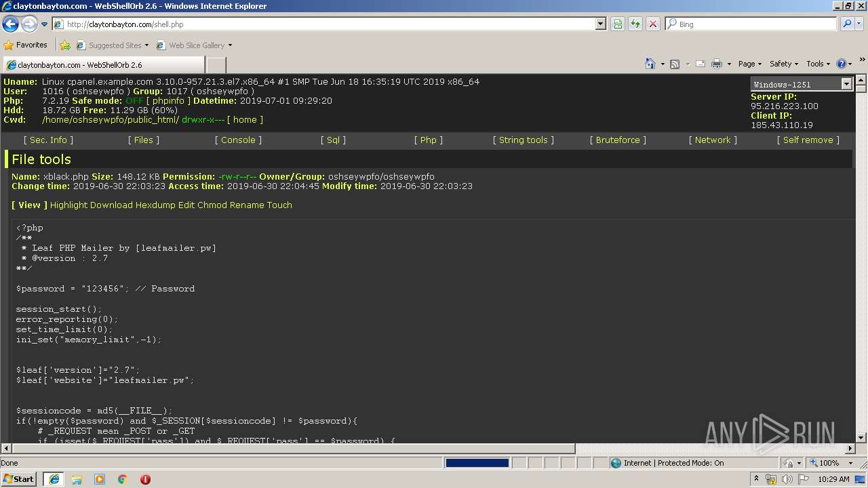The height and width of the screenshot is (488, 868).
Task: Open the /home/oshseywpfo/public_html/ path link
Action: point(111,119)
